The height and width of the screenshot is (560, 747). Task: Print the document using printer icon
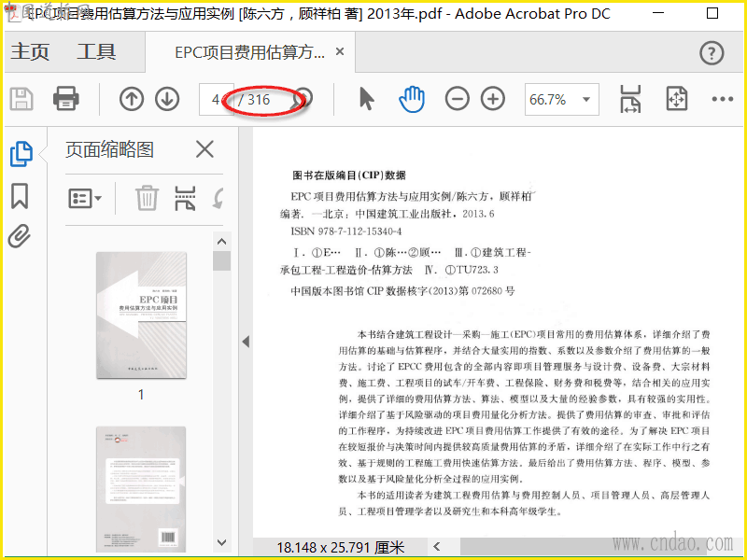pos(65,99)
